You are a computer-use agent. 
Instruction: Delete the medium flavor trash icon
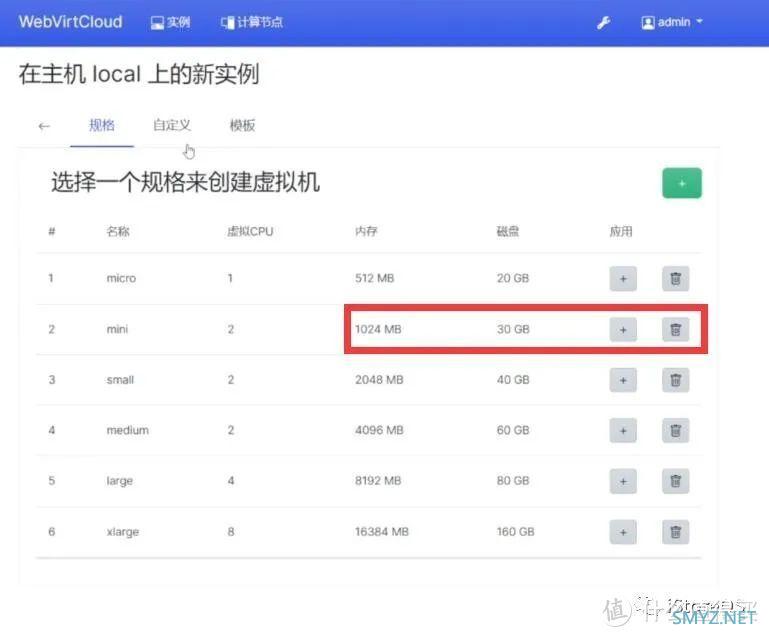pos(675,431)
